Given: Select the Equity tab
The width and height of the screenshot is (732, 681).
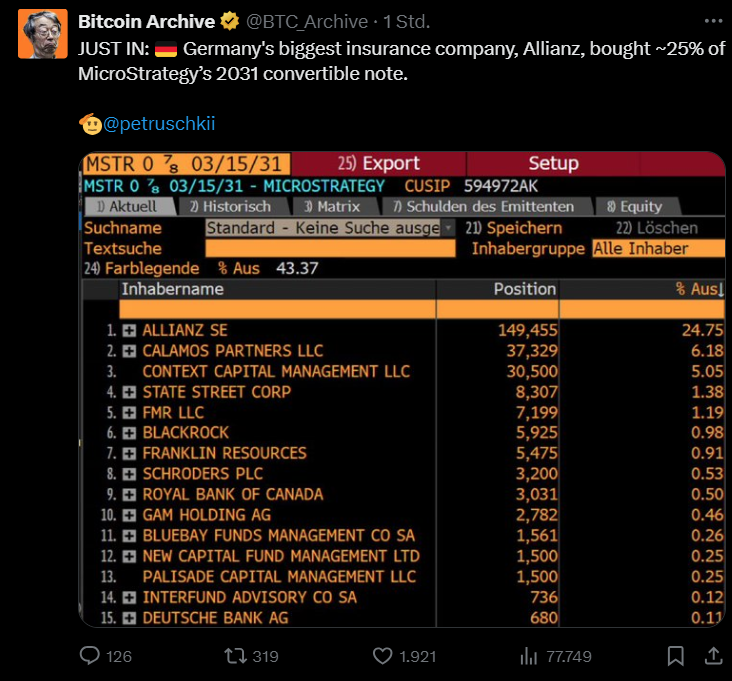Looking at the screenshot, I should 635,206.
